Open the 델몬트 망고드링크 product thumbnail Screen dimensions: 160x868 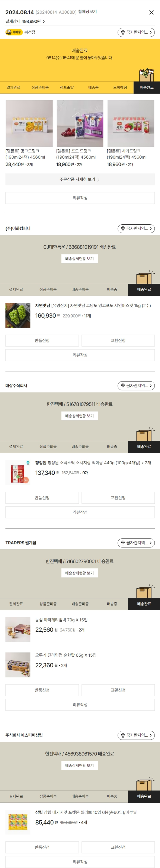tap(29, 123)
